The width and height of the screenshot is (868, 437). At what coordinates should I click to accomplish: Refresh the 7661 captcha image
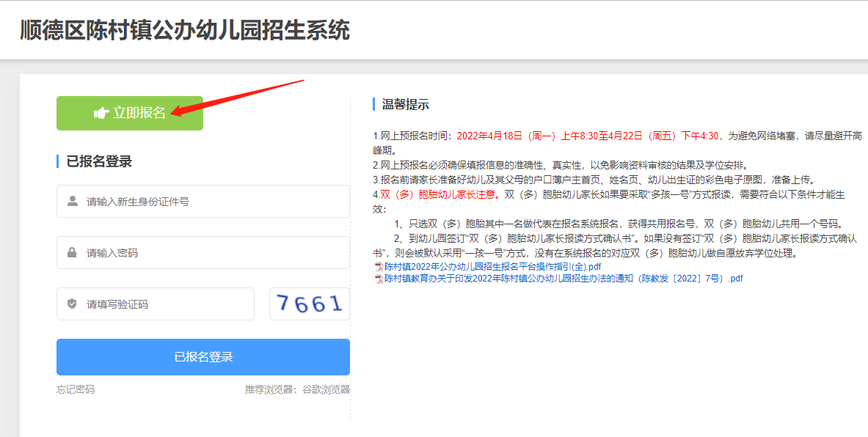click(309, 304)
